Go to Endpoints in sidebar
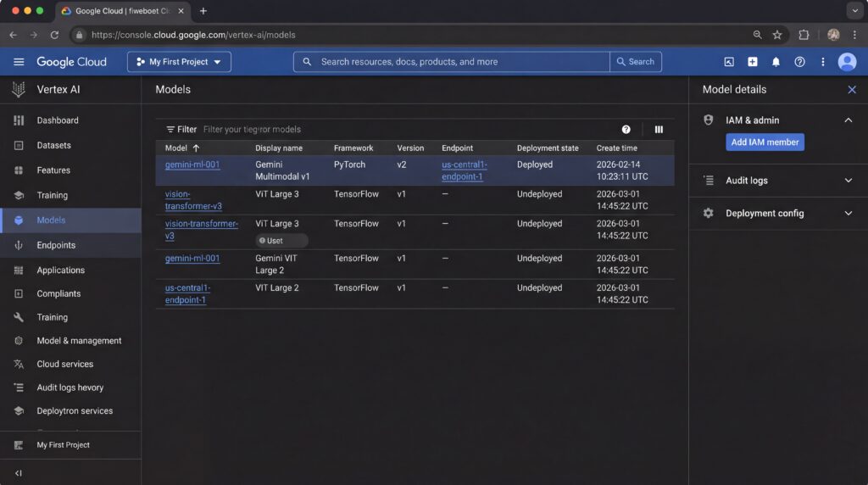 (x=70, y=245)
